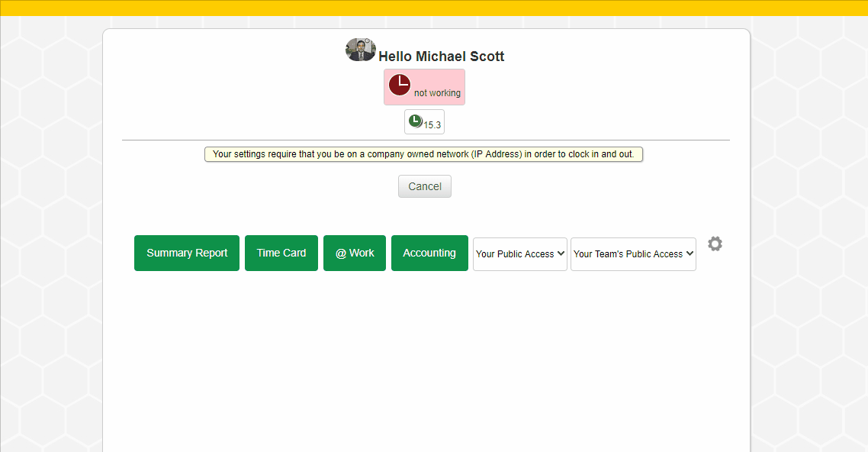Click the Cancel button
Viewport: 868px width, 452px height.
425,186
